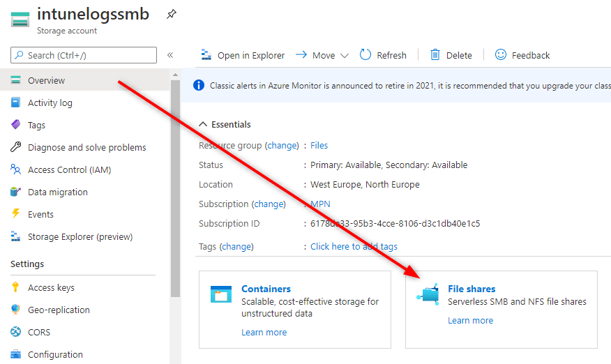
Task: Select Overview in the sidebar
Action: (x=85, y=80)
